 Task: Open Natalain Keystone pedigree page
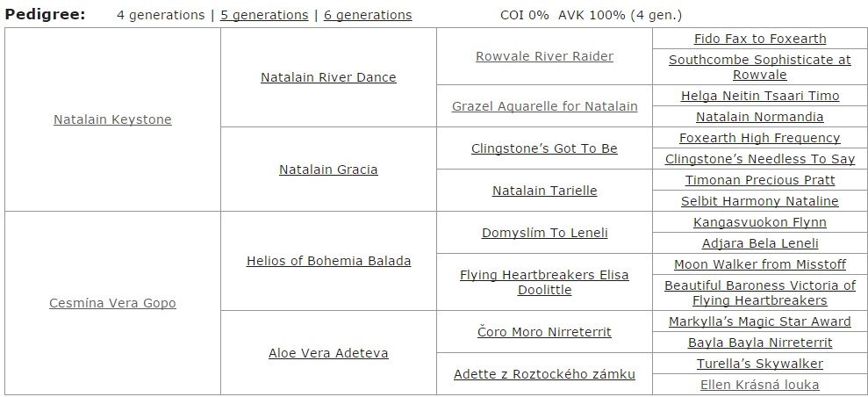pyautogui.click(x=112, y=119)
